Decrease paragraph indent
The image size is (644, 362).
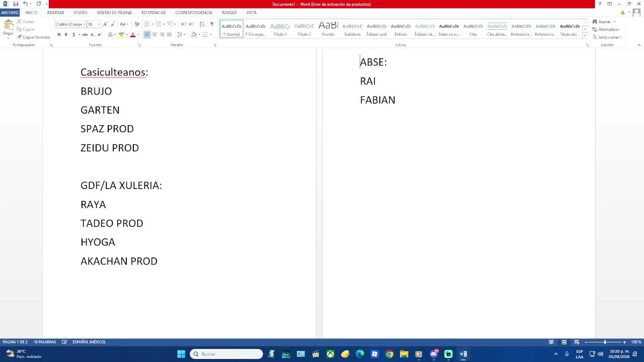point(184,24)
